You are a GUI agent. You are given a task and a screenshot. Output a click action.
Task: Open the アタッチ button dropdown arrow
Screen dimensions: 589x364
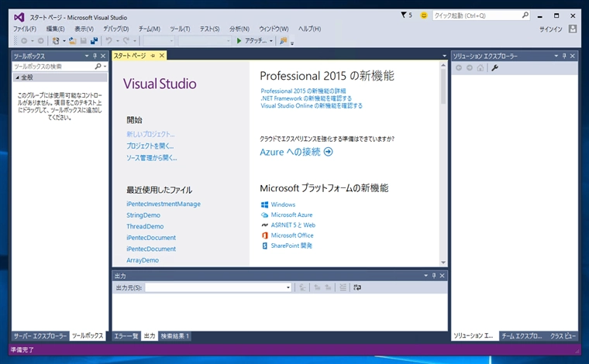click(x=271, y=41)
